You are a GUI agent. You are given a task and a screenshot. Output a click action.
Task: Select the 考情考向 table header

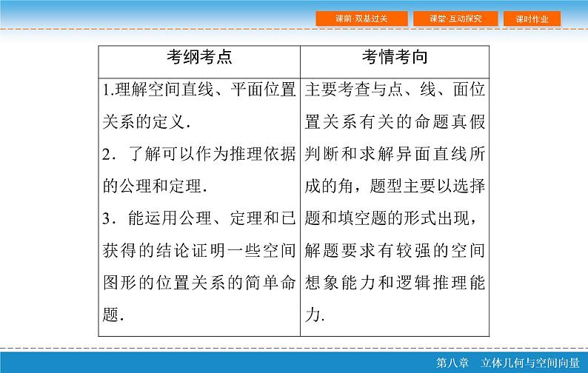[x=395, y=57]
